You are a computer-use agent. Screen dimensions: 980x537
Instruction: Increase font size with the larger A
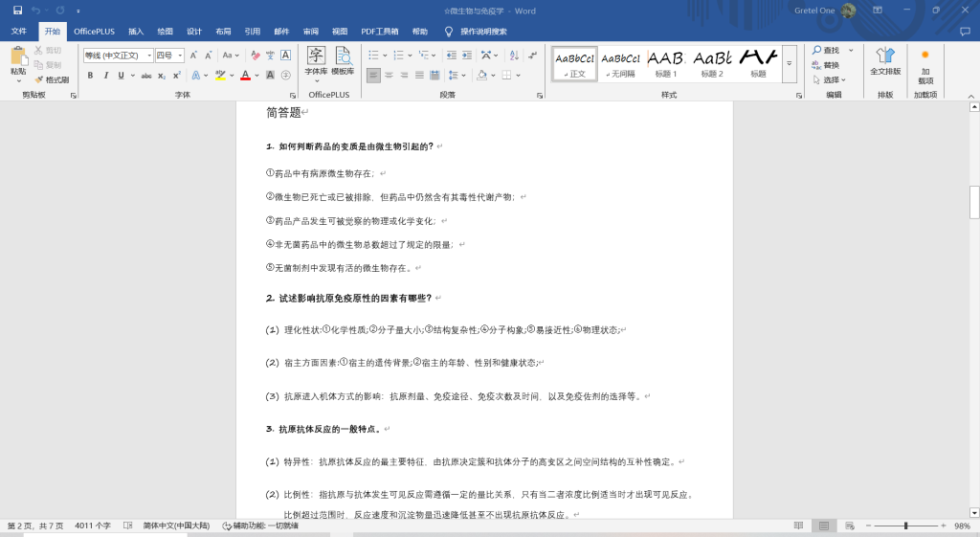point(193,55)
